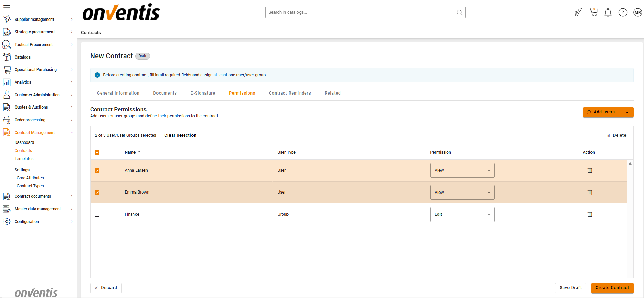Open the MR user profile avatar
The image size is (644, 298).
pos(637,13)
